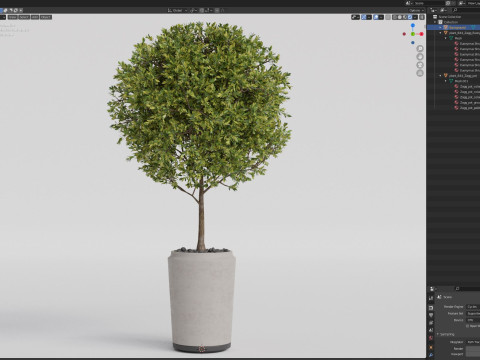Open the Scene properties tab
The image size is (480, 360).
pos(431,330)
